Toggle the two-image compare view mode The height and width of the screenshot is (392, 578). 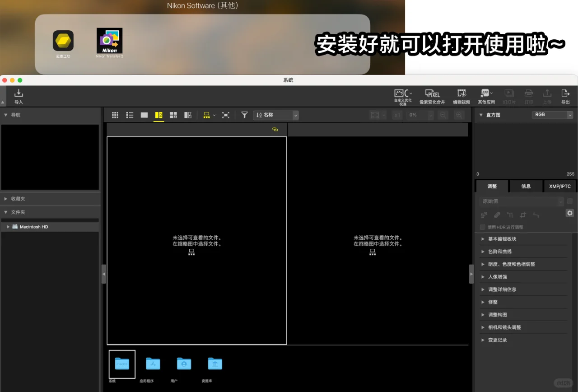point(158,115)
